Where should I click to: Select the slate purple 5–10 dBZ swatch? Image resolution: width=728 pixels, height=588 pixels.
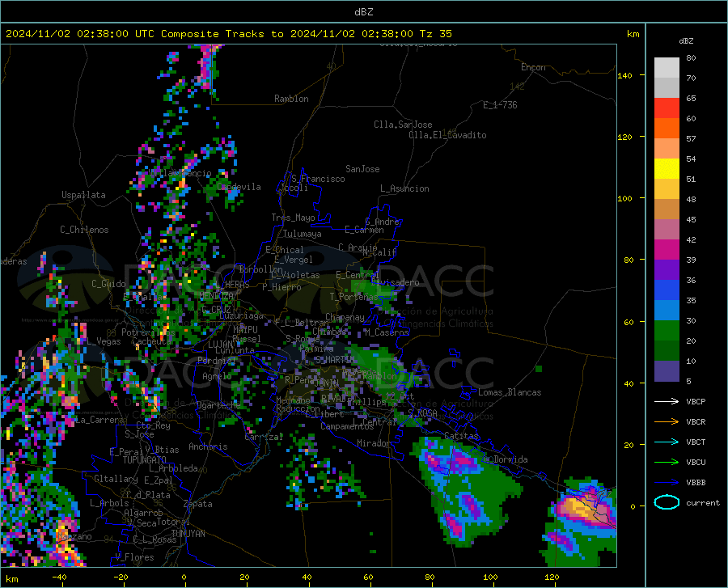pos(667,371)
